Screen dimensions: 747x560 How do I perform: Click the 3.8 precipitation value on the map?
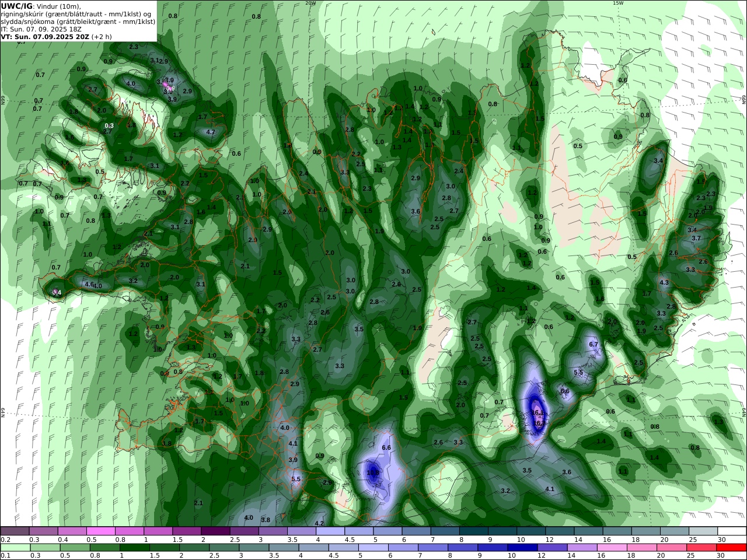pos(266,519)
